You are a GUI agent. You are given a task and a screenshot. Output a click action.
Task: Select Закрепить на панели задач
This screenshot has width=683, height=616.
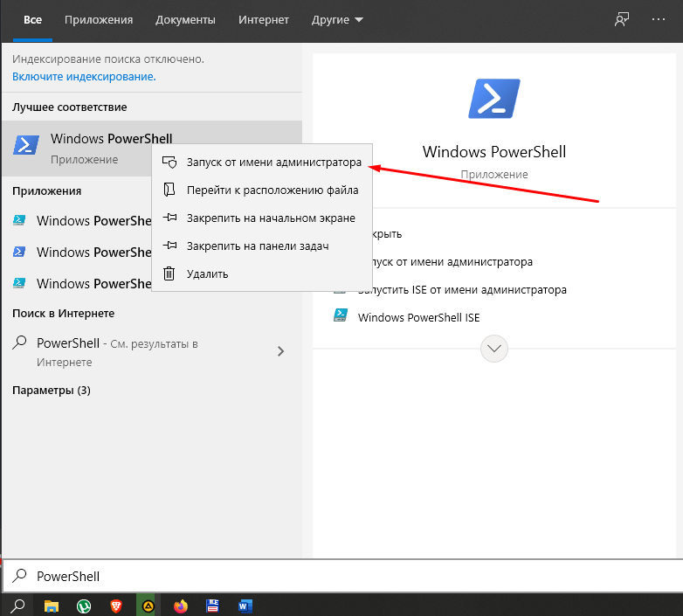tap(262, 246)
